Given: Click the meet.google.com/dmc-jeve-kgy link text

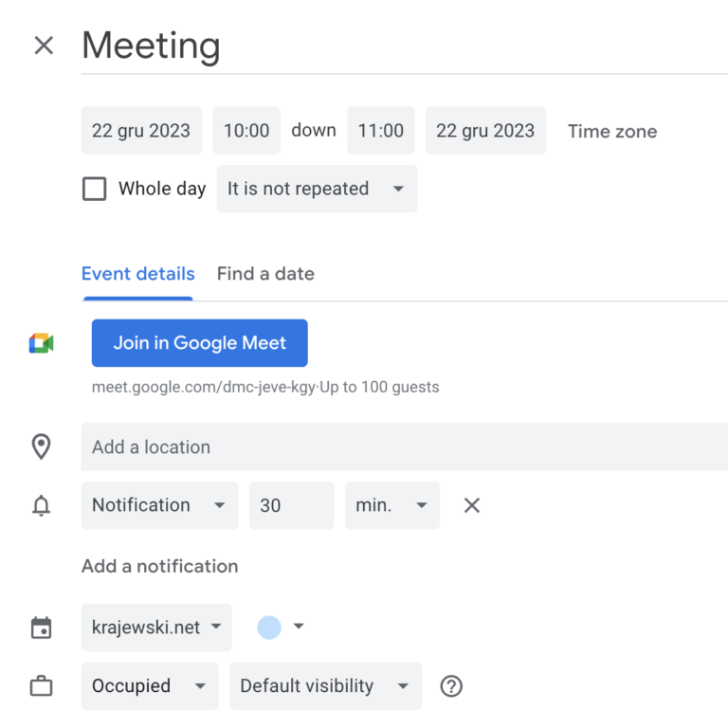Looking at the screenshot, I should tap(204, 387).
